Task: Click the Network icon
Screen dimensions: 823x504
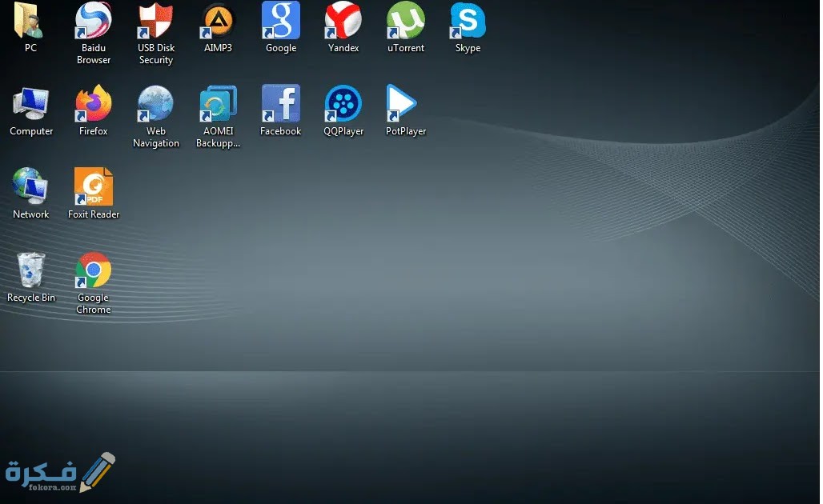Action: point(30,187)
